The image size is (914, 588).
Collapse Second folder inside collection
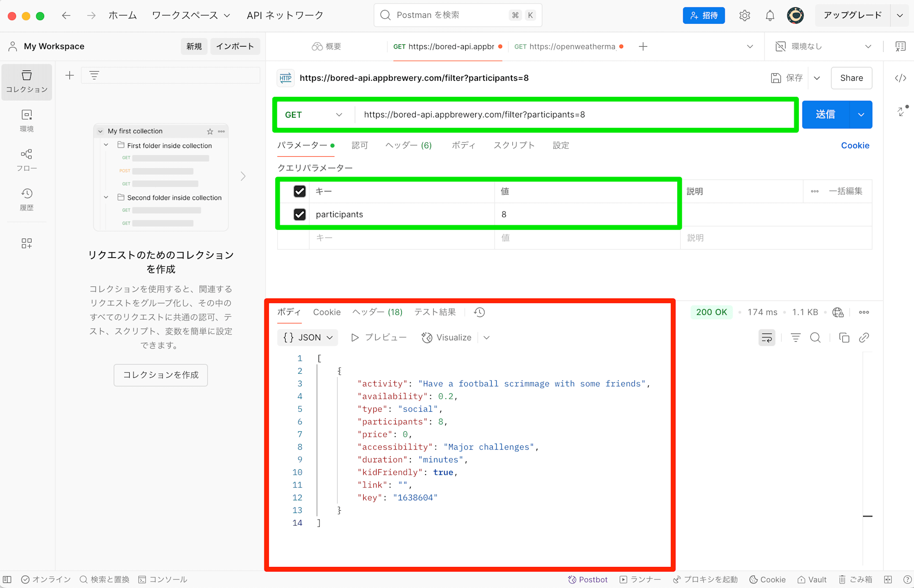[106, 197]
